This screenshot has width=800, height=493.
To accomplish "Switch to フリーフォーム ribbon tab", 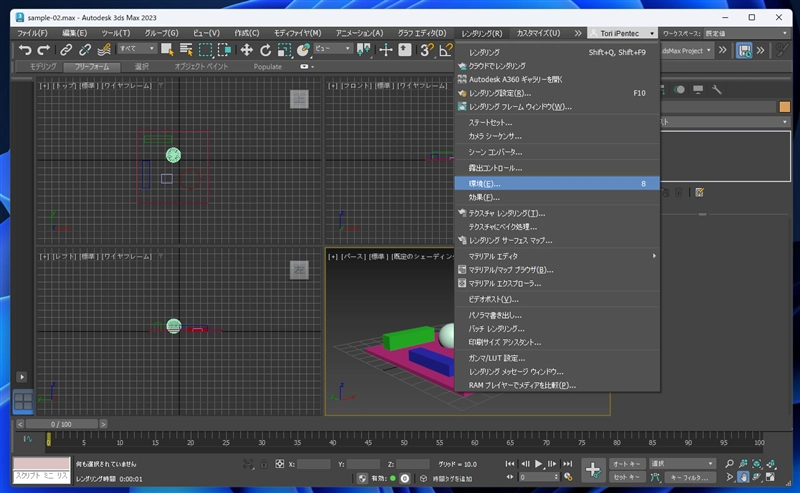I will point(92,67).
